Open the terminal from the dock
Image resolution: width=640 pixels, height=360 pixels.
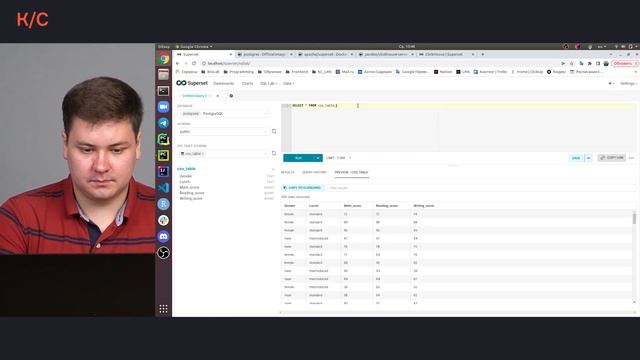164,91
